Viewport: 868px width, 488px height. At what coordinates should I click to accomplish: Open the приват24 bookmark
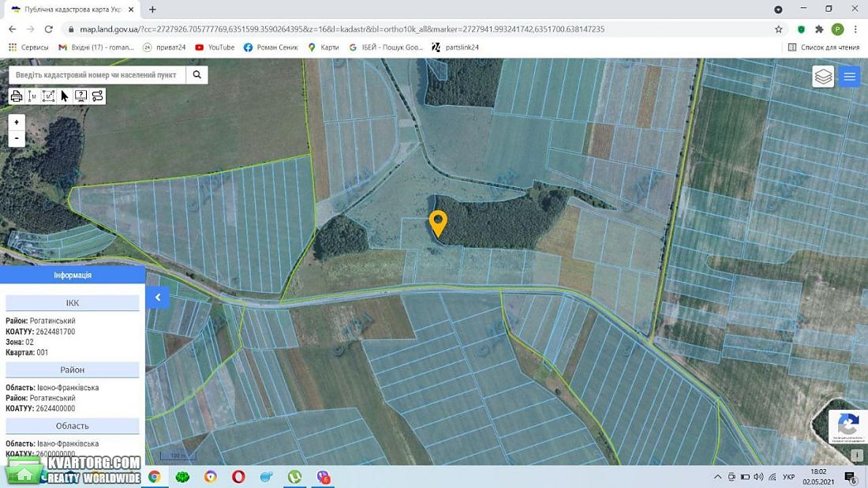click(x=164, y=47)
